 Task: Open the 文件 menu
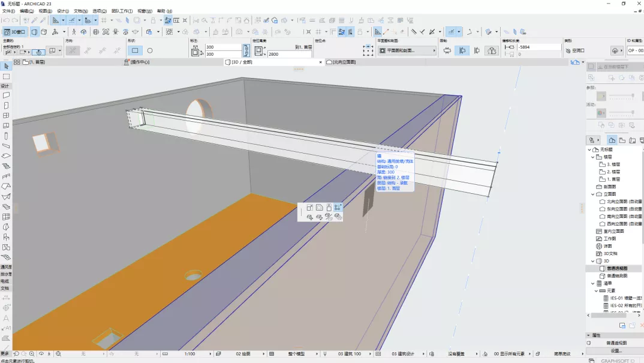coord(8,11)
